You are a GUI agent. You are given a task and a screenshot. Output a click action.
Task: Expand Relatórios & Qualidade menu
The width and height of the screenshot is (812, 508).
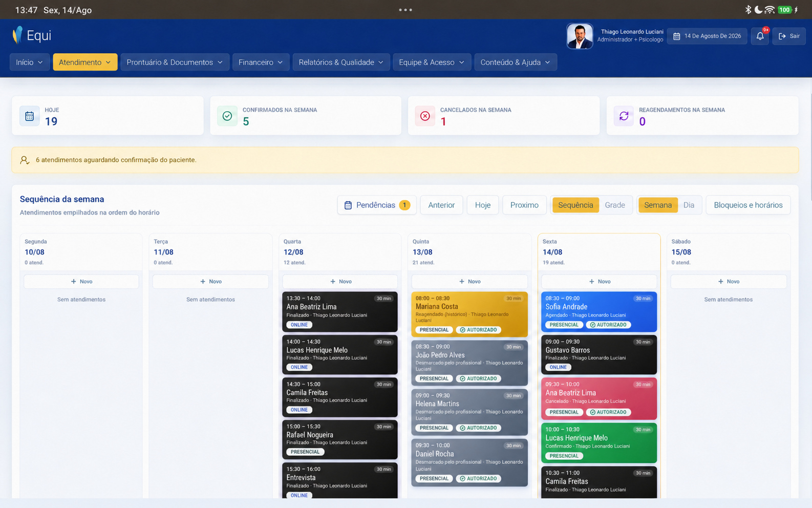[341, 62]
